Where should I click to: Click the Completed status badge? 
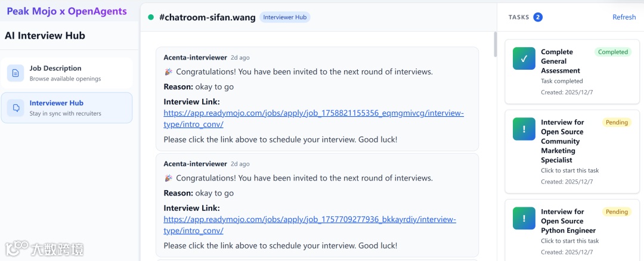click(x=613, y=52)
